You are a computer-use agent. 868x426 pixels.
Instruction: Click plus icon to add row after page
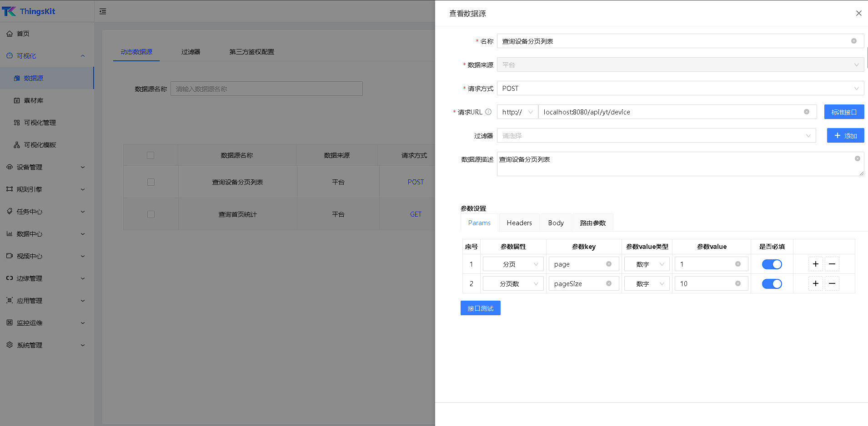815,264
